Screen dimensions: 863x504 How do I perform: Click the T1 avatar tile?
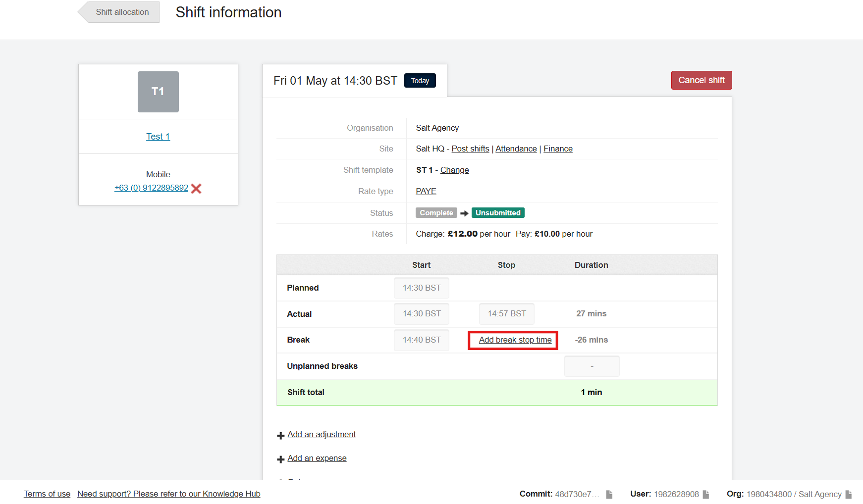[x=158, y=92]
